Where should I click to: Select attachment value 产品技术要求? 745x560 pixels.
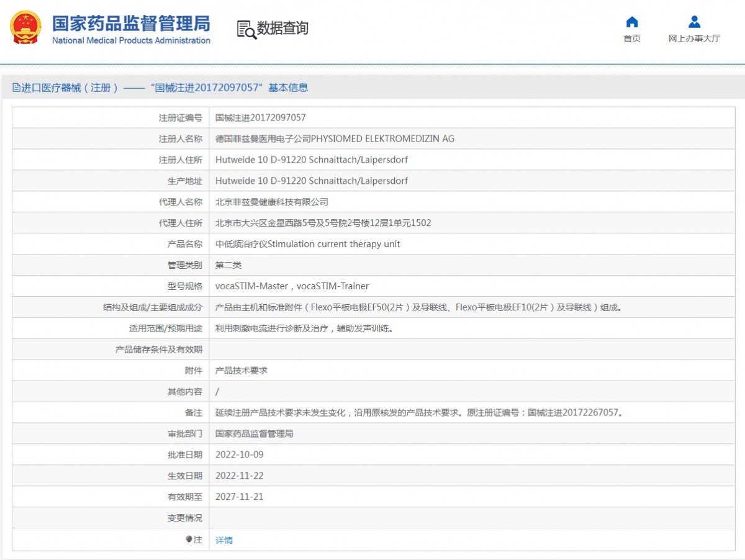[x=242, y=371]
